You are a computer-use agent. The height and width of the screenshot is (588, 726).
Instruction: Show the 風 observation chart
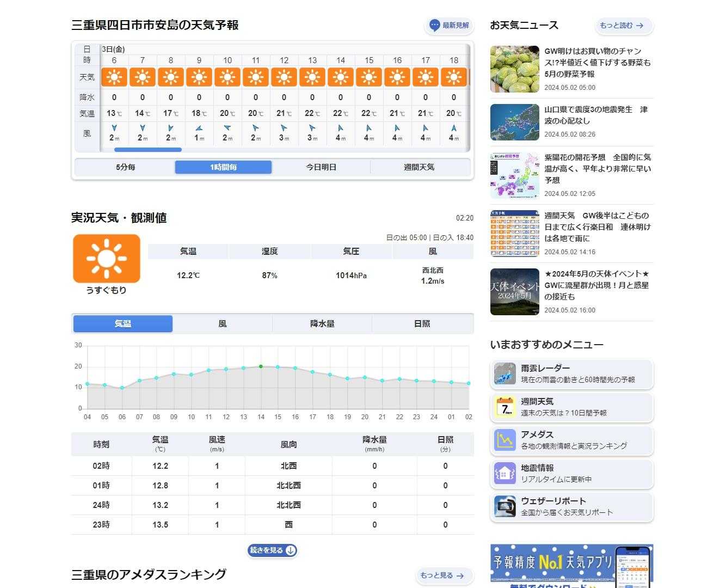(x=223, y=324)
